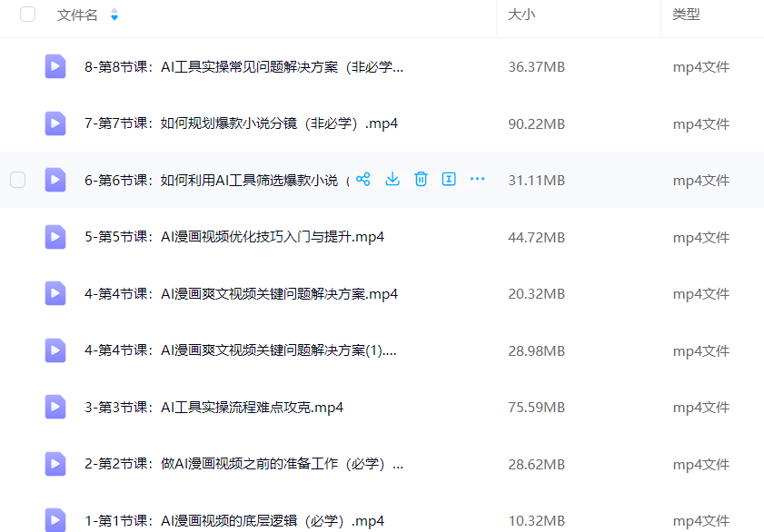764x532 pixels.
Task: Tick the select-all checkbox in the header
Action: click(28, 15)
